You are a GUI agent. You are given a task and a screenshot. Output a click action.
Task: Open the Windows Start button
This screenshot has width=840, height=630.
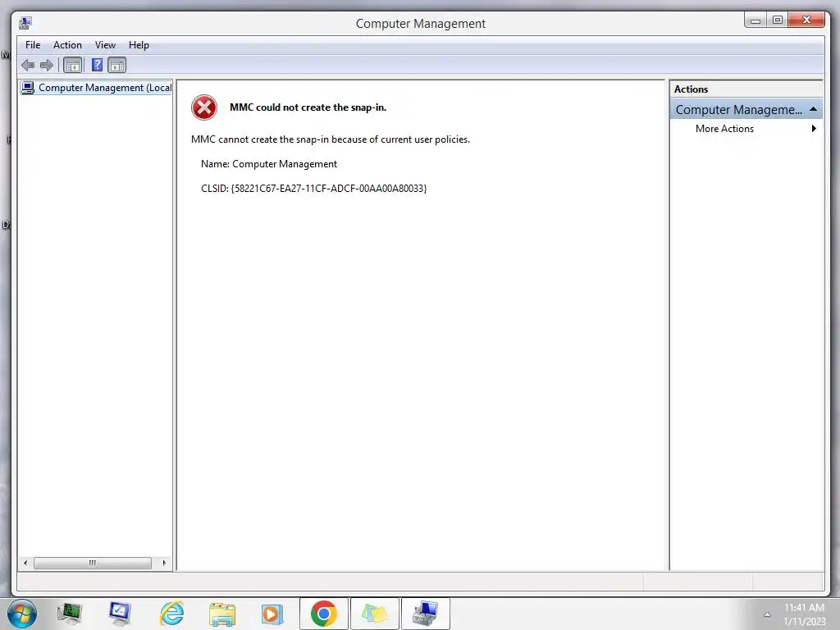point(22,614)
